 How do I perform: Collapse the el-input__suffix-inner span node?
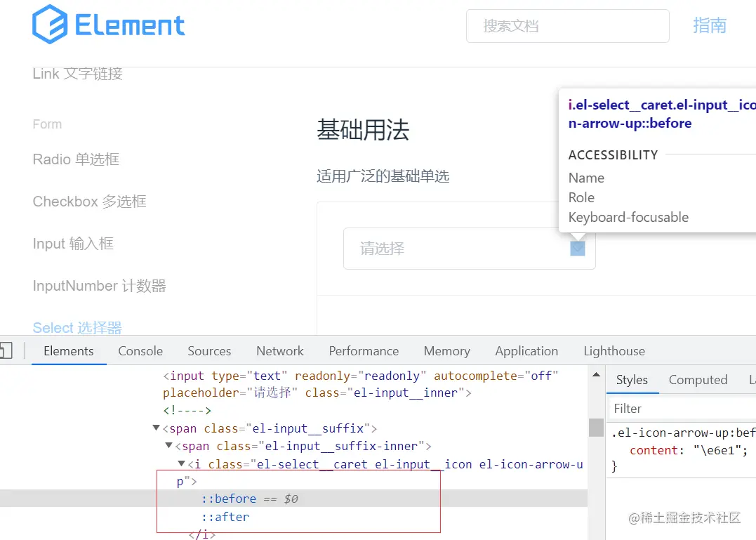click(168, 445)
